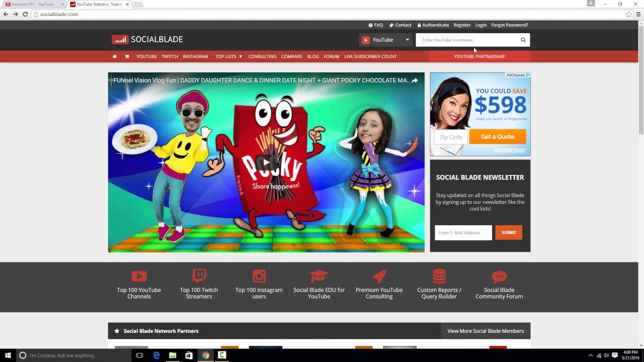Open Chrome menu hamburger icon

[x=638, y=14]
